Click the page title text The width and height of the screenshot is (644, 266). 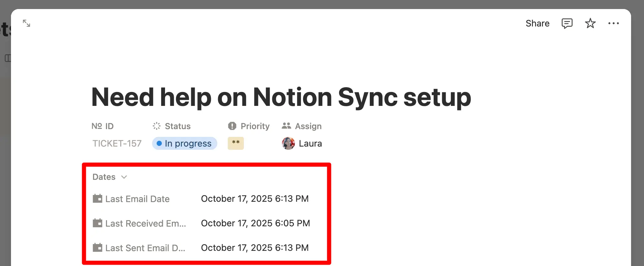click(280, 97)
